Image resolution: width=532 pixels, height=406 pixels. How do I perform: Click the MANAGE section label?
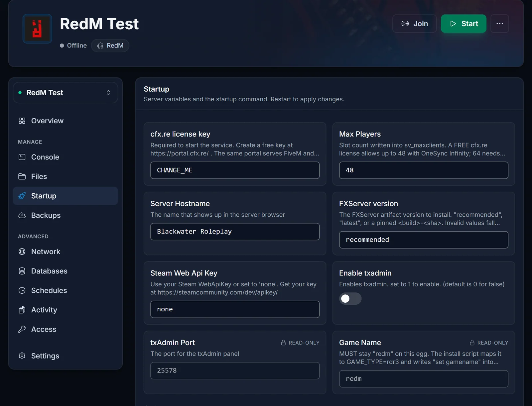point(30,142)
